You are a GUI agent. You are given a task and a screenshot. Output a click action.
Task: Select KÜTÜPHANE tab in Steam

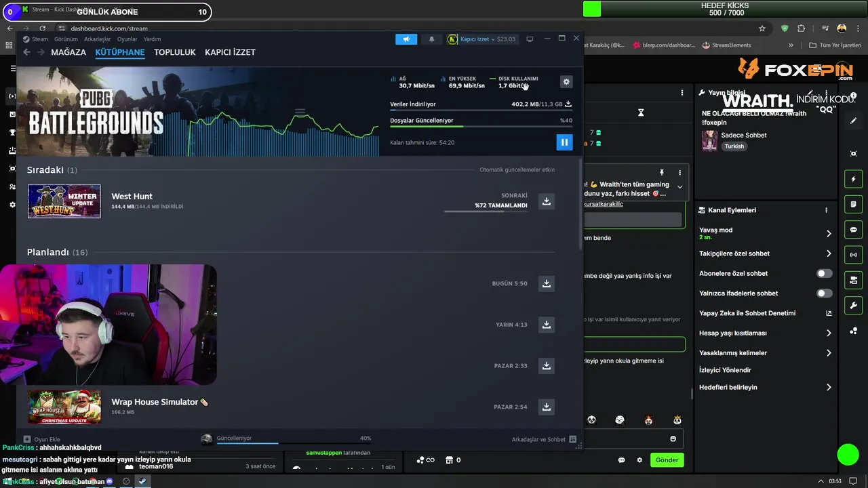(120, 52)
